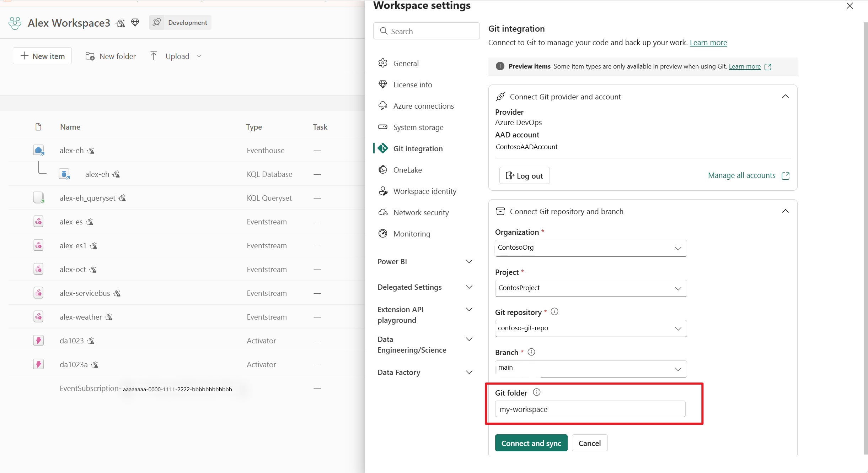The height and width of the screenshot is (473, 868).
Task: Click the Alex Workspace3 people icon
Action: point(15,23)
